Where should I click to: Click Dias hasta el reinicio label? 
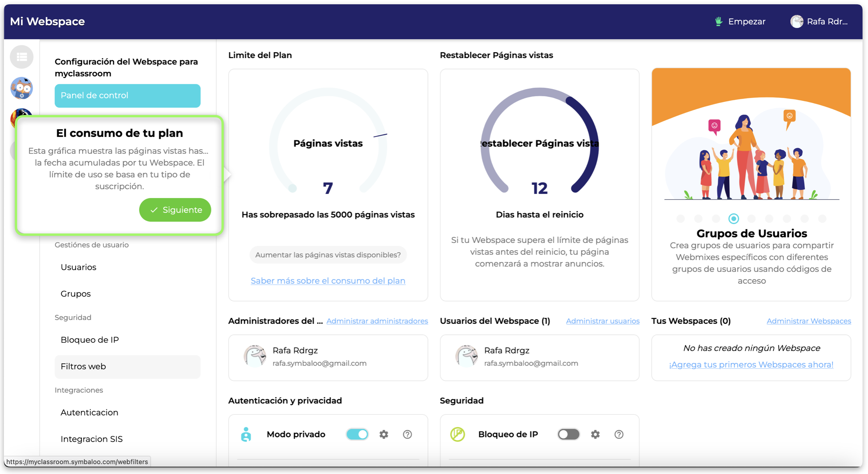[x=540, y=215]
